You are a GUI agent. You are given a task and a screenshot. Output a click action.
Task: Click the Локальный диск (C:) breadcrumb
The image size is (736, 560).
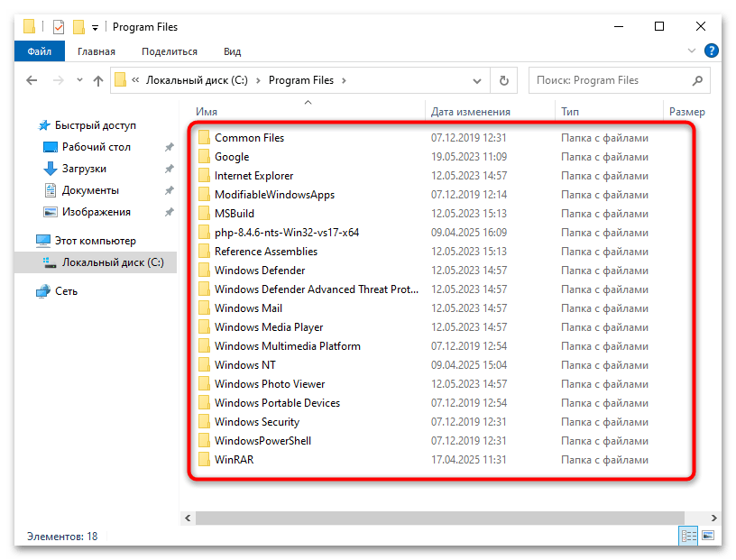coord(197,80)
